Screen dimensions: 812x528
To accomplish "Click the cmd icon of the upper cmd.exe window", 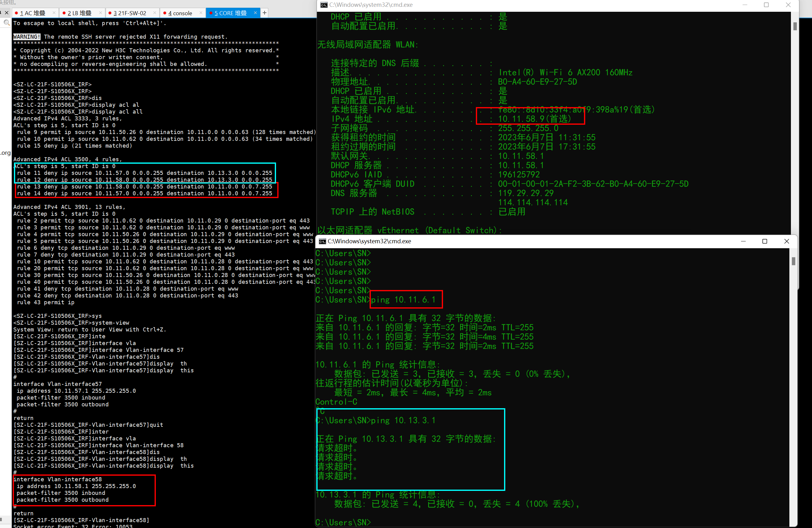I will point(324,5).
